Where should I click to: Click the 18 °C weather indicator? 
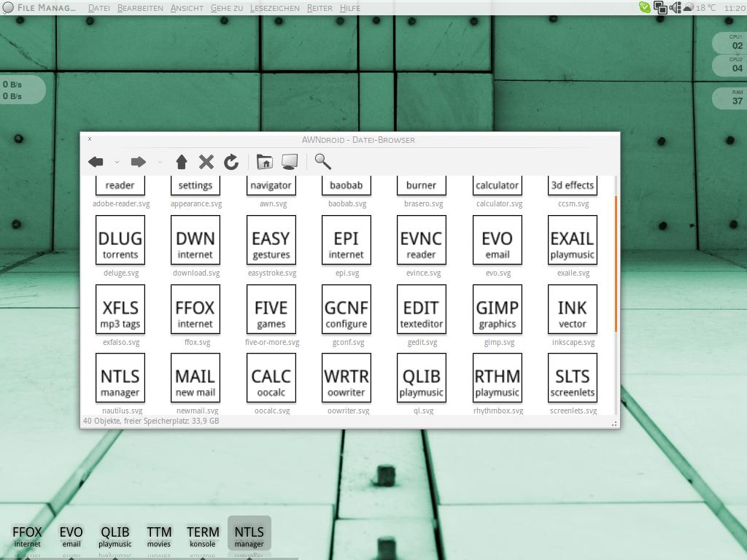click(x=700, y=7)
